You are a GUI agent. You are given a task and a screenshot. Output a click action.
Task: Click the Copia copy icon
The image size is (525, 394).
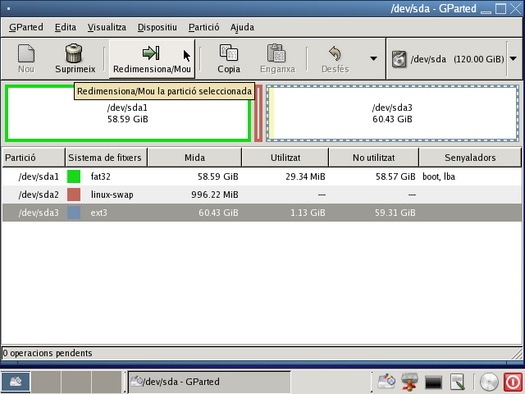(229, 53)
